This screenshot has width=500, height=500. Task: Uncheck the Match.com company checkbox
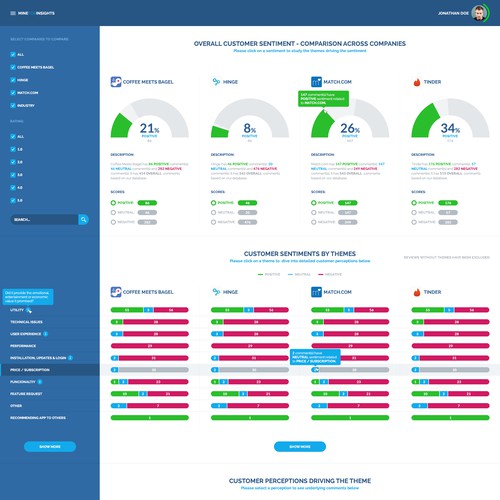(x=13, y=93)
